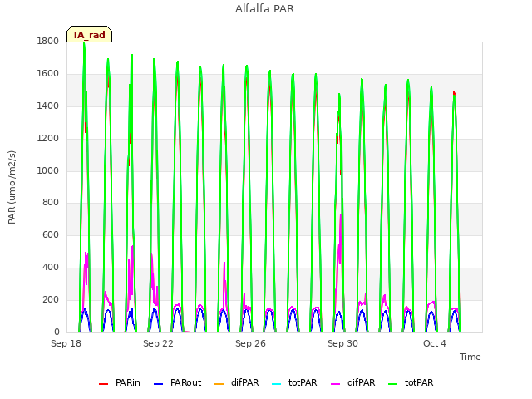Click the 200 y-axis tick label

(51, 299)
